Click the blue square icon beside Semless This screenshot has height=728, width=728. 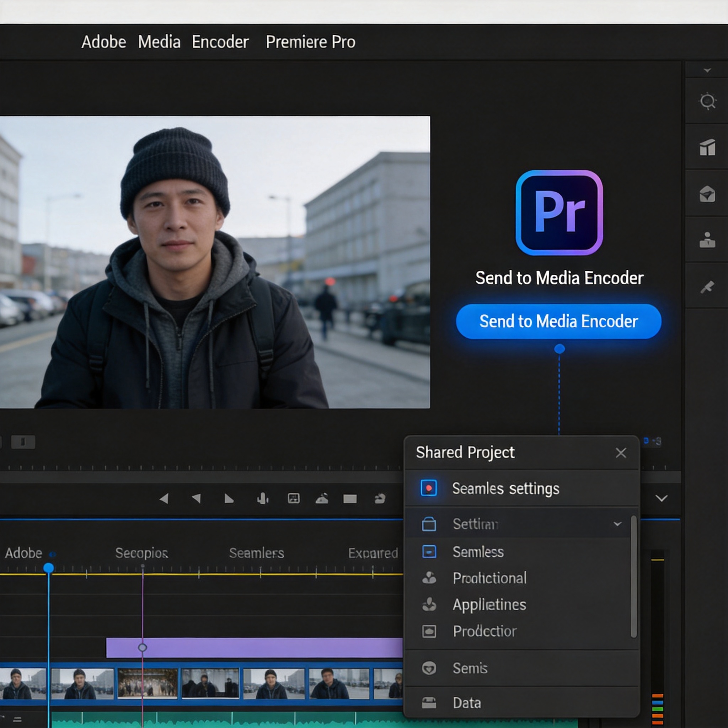(x=429, y=552)
